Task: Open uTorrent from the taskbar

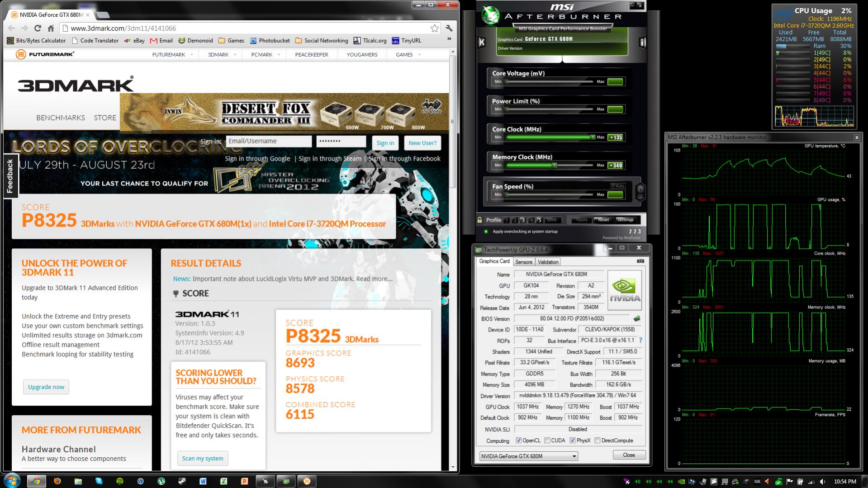Action: point(161,481)
